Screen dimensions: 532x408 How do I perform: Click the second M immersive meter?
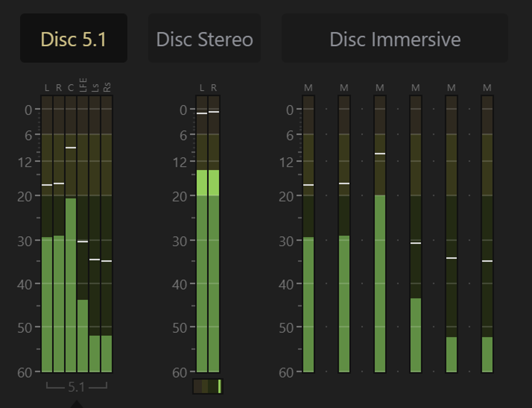344,234
